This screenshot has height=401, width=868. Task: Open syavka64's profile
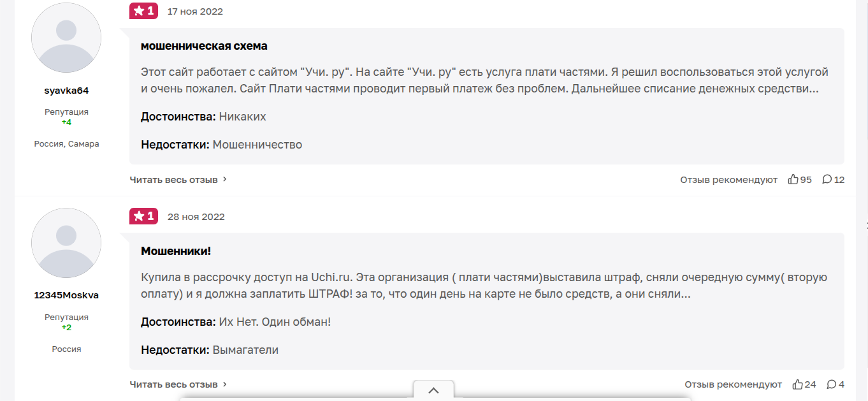(66, 90)
